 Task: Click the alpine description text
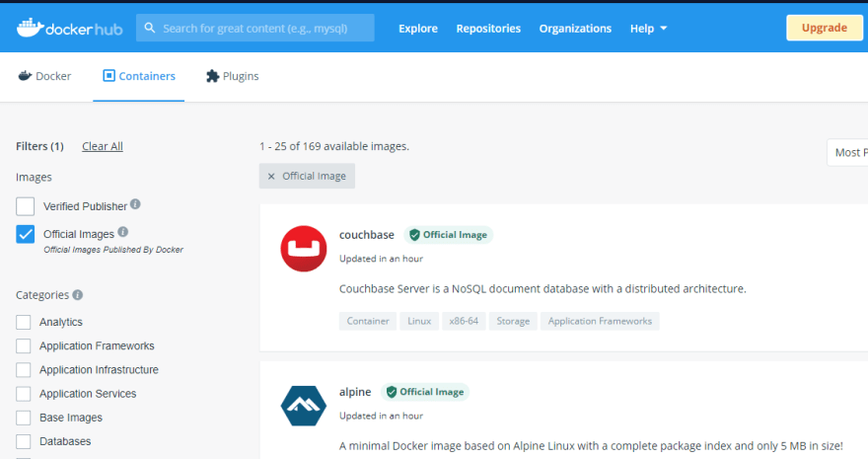(591, 446)
